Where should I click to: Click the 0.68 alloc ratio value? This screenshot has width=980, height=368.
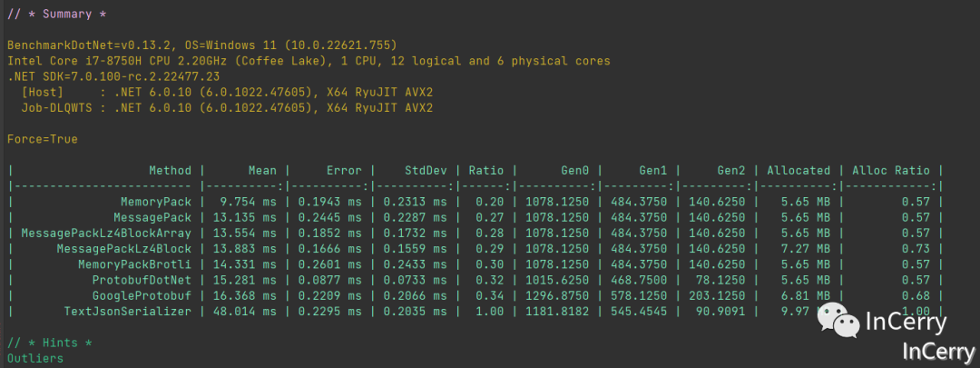click(916, 296)
